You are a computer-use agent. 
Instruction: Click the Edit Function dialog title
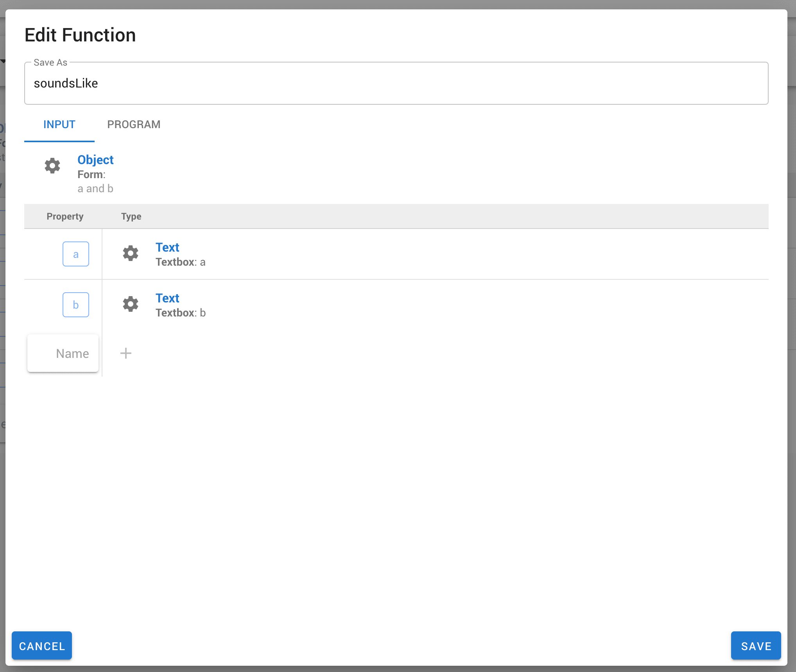tap(80, 35)
